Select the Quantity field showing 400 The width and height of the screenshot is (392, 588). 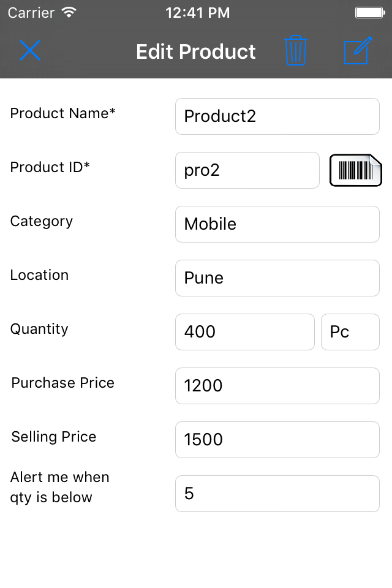(244, 332)
